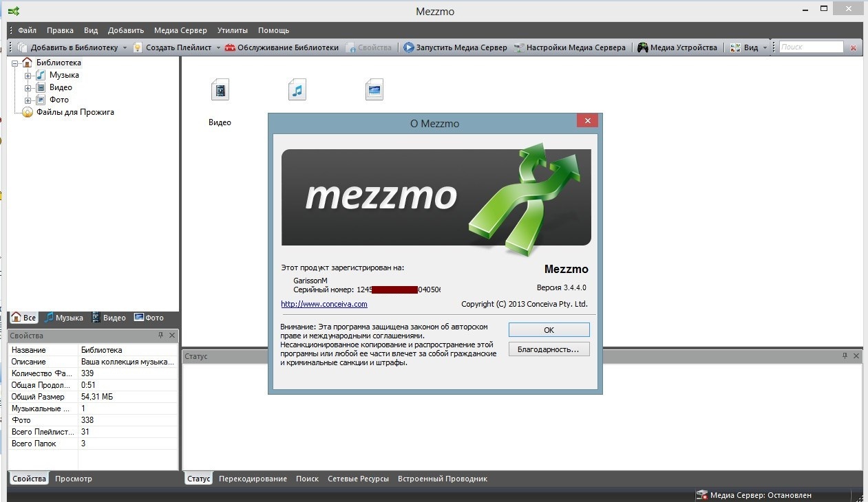Viewport: 868px width, 502px height.
Task: Switch to the Поиск bottom tab
Action: 307,479
